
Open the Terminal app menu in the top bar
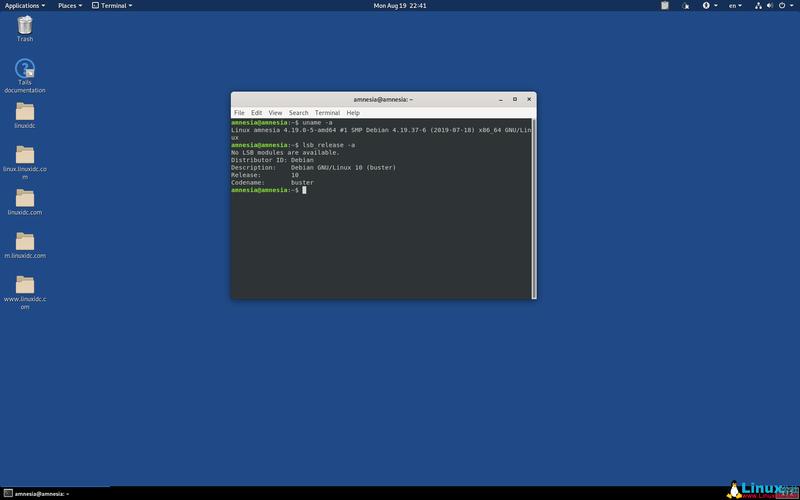tap(112, 6)
